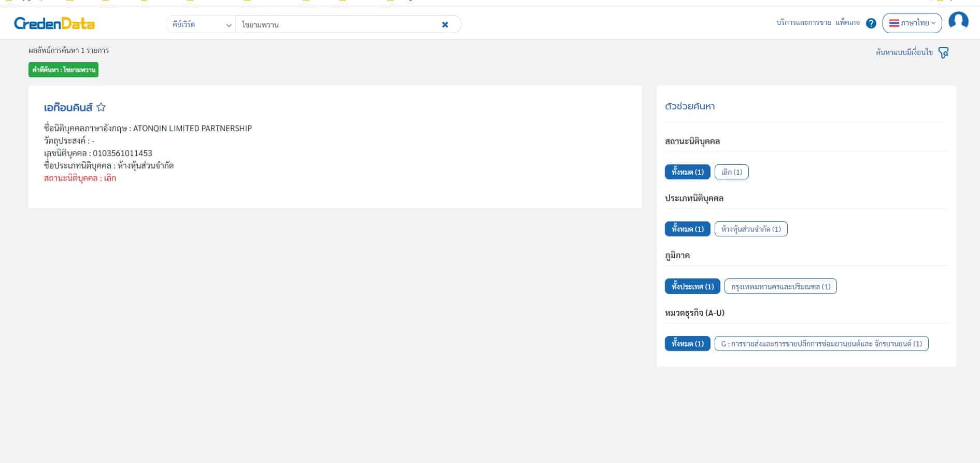Select ห้างหุ้นส่วนจำกัด (1) entity type filter

point(750,229)
